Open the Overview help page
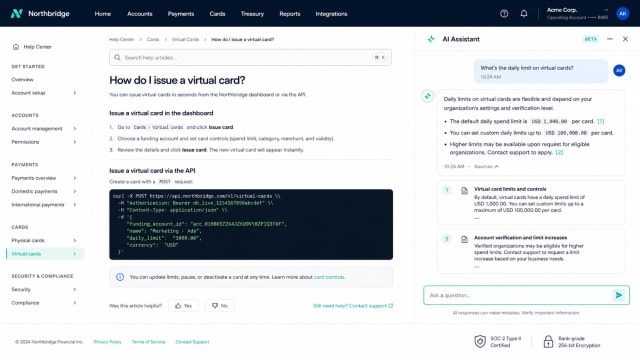The height and width of the screenshot is (360, 640). point(22,80)
